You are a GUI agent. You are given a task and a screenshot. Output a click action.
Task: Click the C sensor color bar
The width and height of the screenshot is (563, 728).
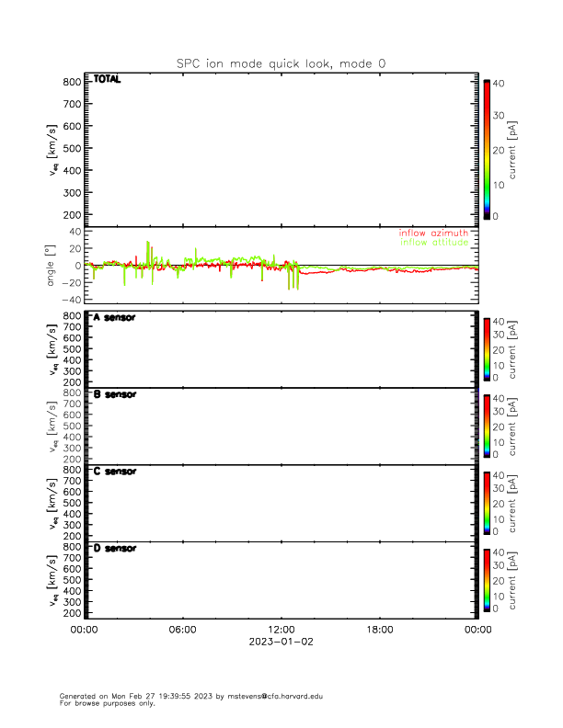487,502
